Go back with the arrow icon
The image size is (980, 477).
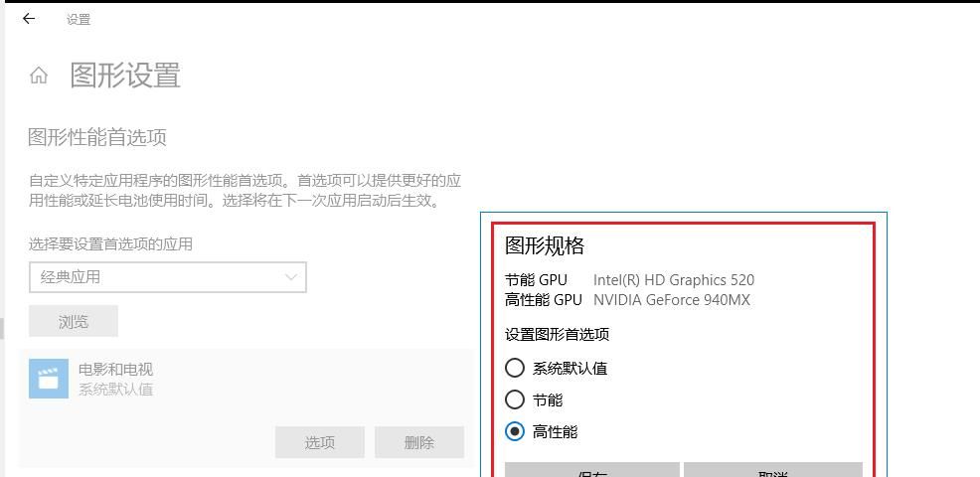point(28,19)
